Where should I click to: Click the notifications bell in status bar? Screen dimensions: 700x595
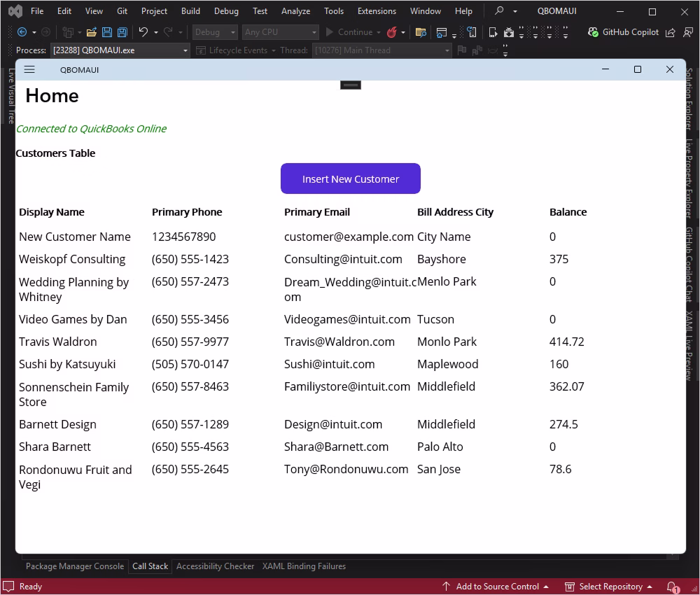672,587
